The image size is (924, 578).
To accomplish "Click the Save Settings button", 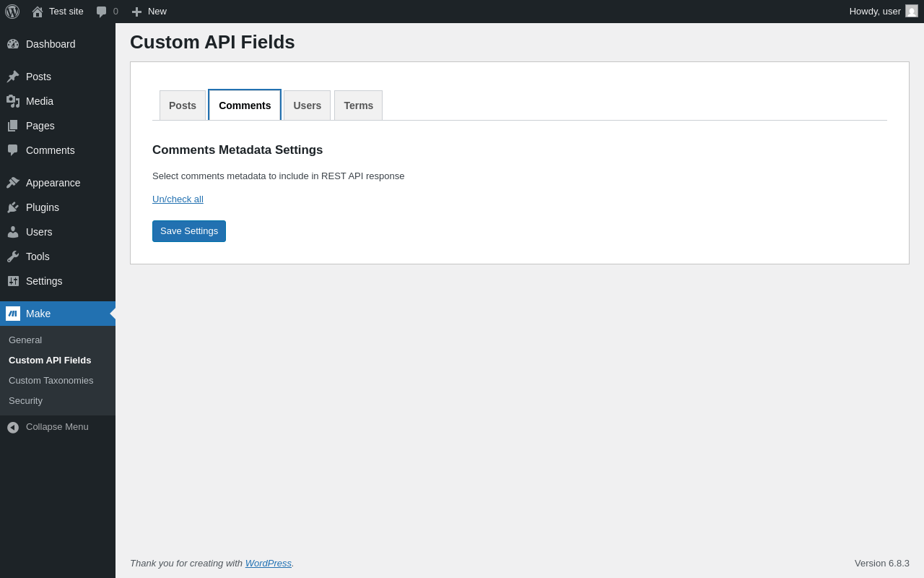I will [x=189, y=231].
